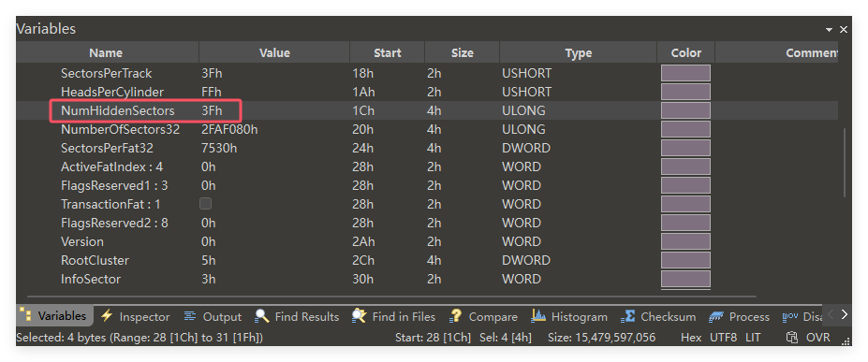
Task: Select the RootCluster variable row
Action: pyautogui.click(x=426, y=260)
